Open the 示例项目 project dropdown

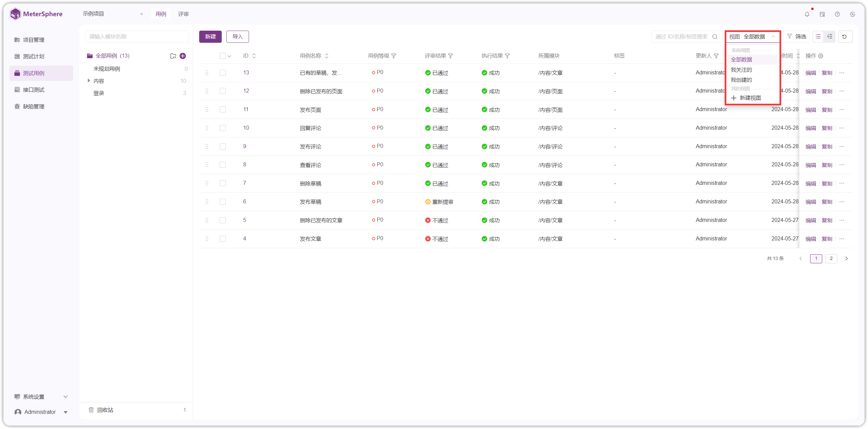click(113, 14)
